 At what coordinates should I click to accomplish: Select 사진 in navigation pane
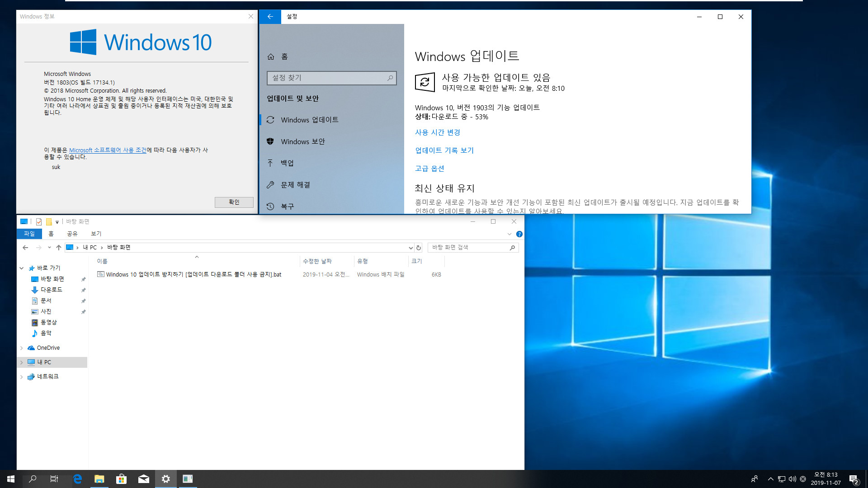tap(46, 311)
